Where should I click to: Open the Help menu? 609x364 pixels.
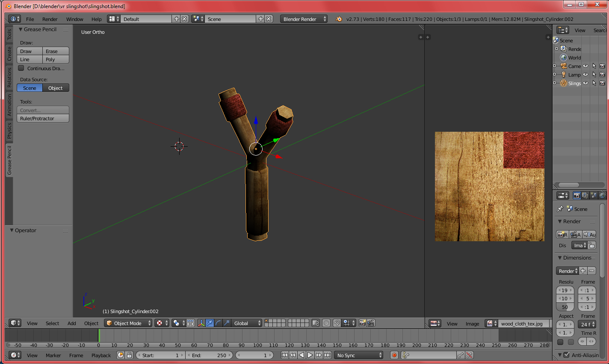pos(97,19)
